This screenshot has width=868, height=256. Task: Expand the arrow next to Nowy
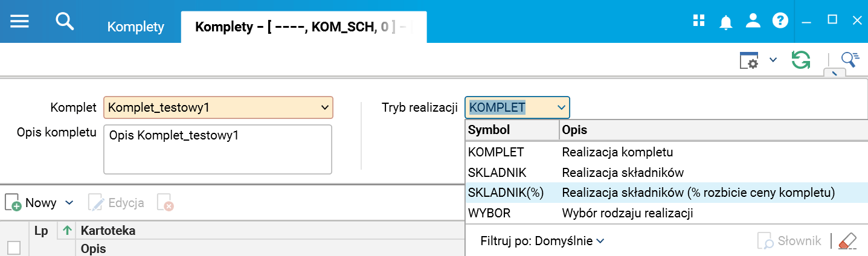[69, 203]
